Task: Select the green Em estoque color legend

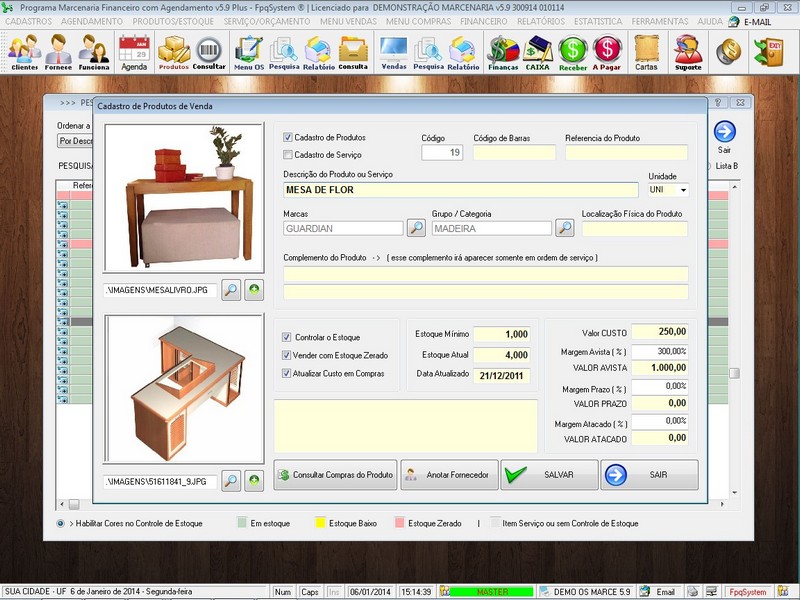Action: click(242, 522)
